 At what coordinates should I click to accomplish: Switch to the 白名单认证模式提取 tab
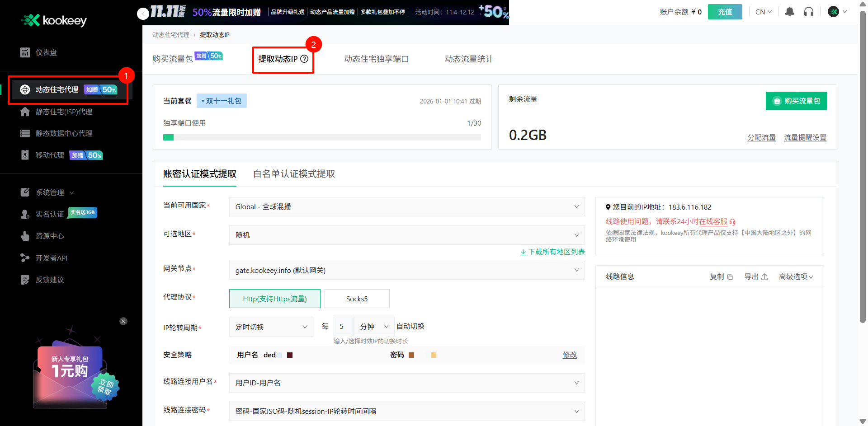pyautogui.click(x=293, y=174)
